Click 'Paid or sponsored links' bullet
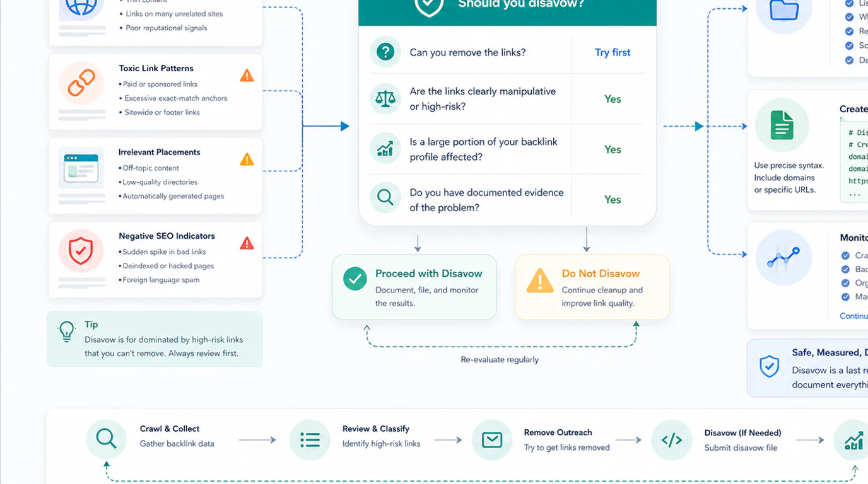The image size is (868, 484). pyautogui.click(x=160, y=84)
